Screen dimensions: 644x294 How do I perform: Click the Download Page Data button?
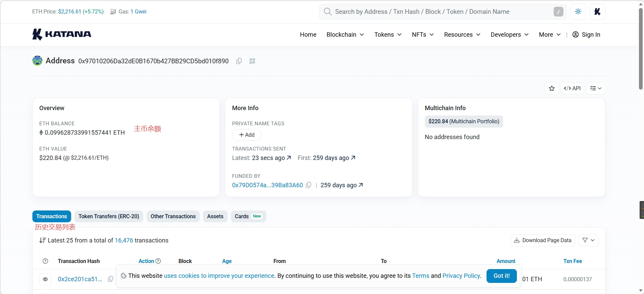click(x=543, y=240)
